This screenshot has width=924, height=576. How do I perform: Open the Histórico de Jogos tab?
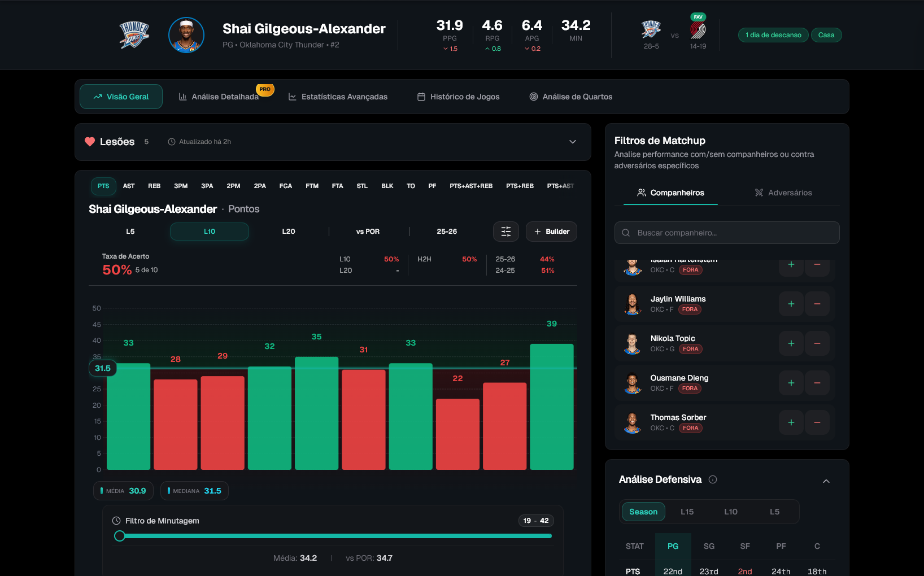click(458, 97)
